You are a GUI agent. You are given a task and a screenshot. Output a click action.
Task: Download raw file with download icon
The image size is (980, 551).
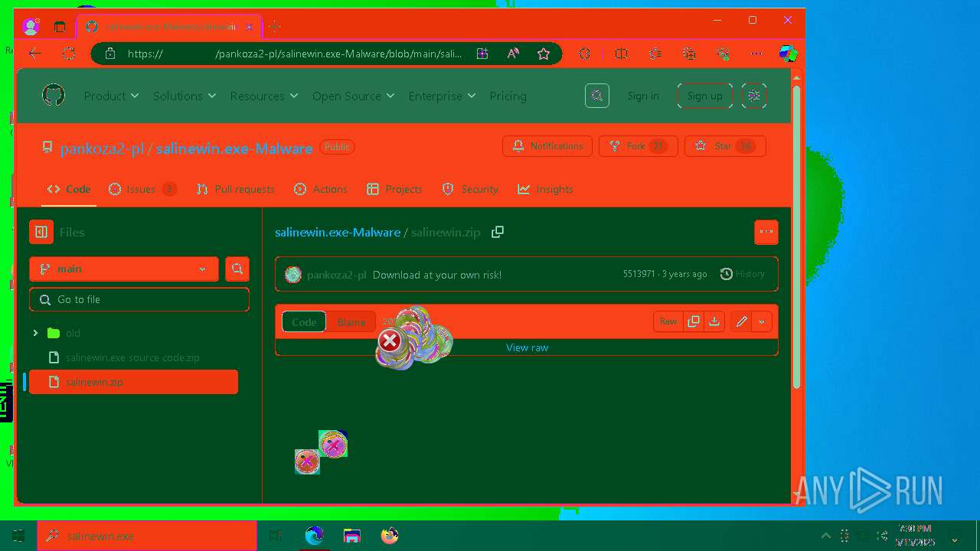pyautogui.click(x=714, y=322)
